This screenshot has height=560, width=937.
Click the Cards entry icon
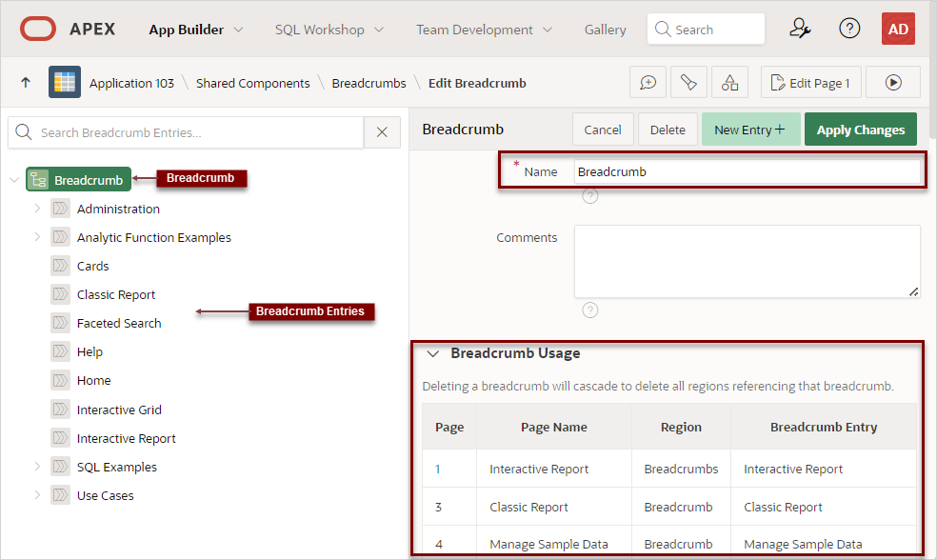(x=60, y=266)
